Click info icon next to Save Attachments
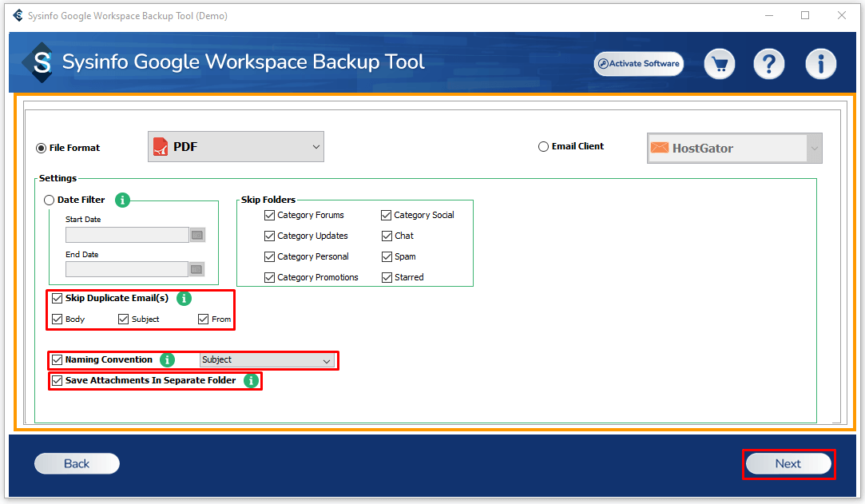Image resolution: width=865 pixels, height=504 pixels. (x=252, y=381)
